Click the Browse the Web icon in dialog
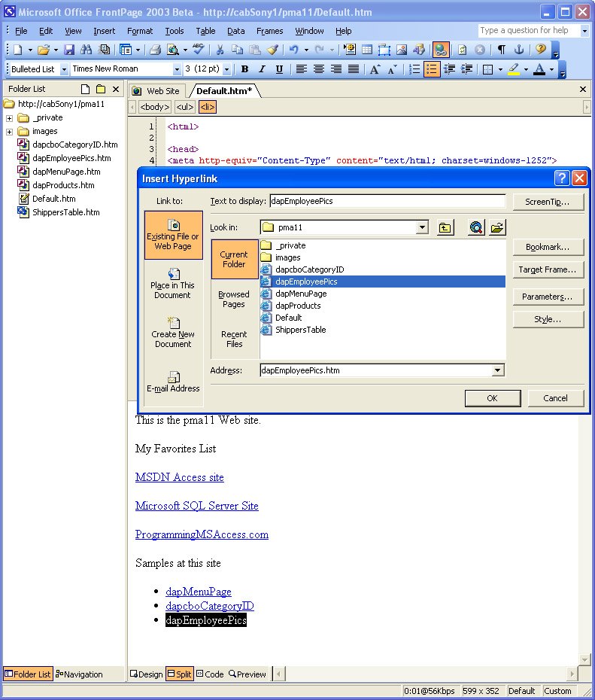 475,227
